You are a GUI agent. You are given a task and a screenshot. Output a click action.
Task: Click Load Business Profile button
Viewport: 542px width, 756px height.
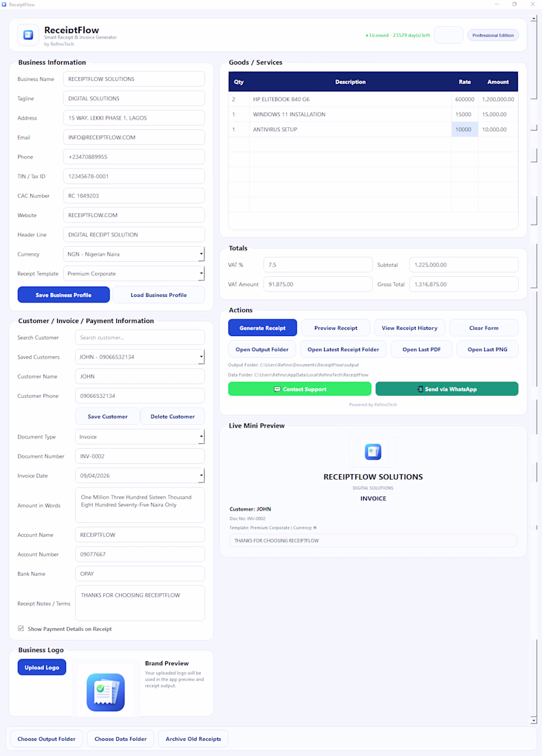[x=159, y=295]
